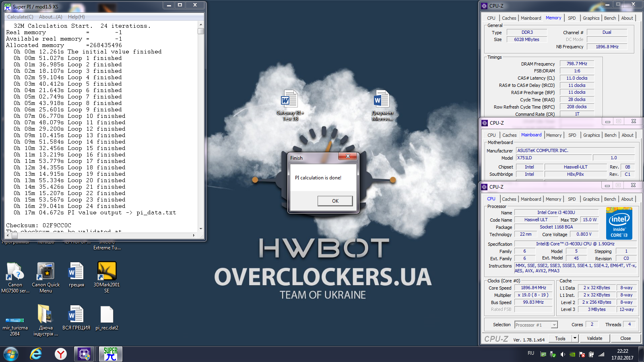
Task: Click 'PI calculation is done!' message text
Action: point(318,178)
